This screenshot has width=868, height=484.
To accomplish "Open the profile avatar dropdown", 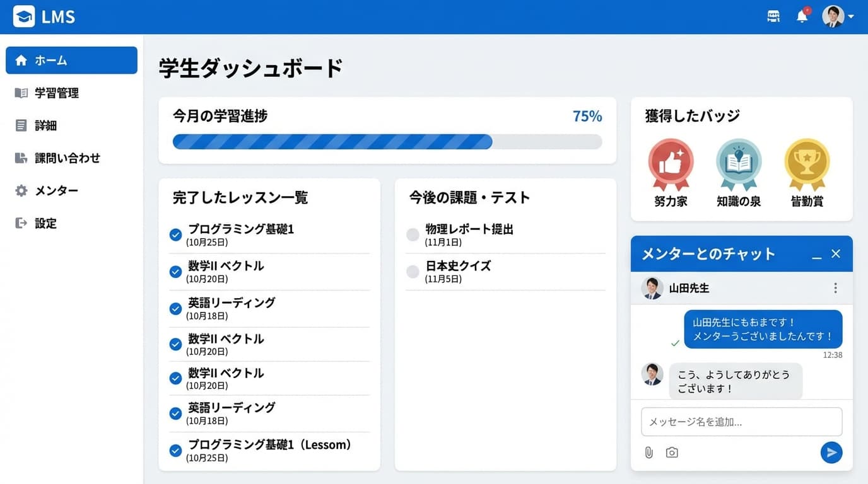I will coord(834,16).
